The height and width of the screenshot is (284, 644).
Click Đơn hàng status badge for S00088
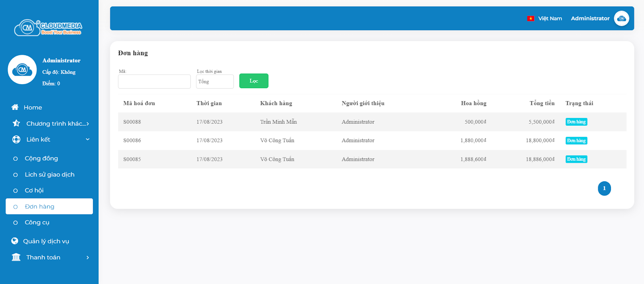tap(576, 122)
